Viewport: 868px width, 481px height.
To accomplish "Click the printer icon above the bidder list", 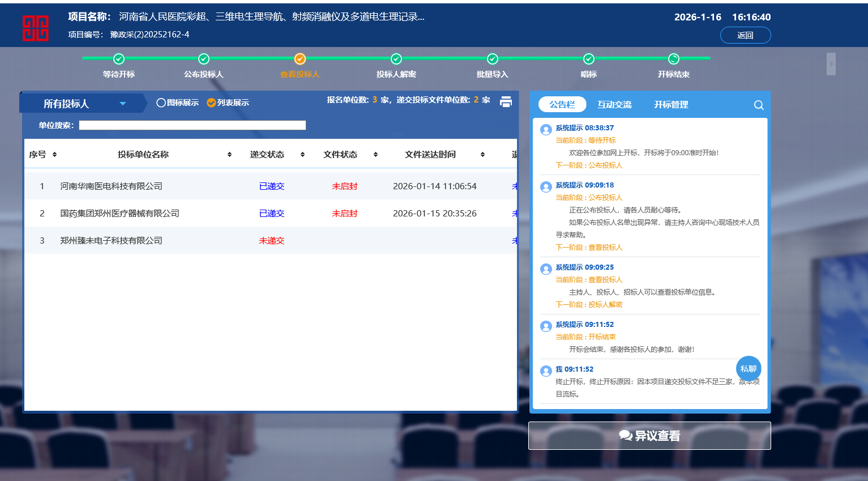I will 506,101.
